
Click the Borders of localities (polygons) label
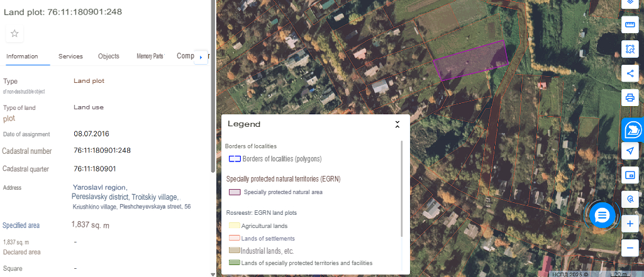282,159
